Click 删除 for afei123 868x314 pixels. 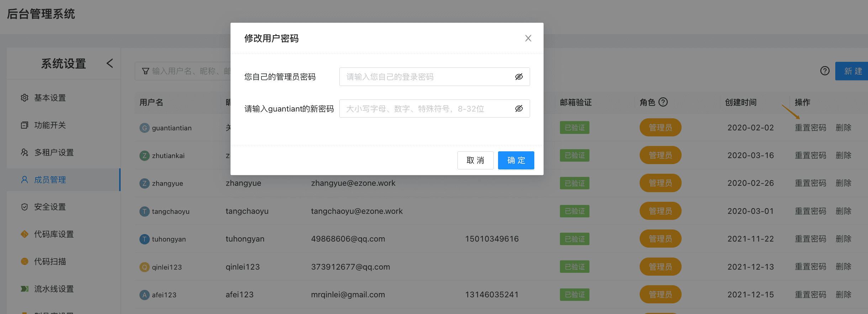pyautogui.click(x=843, y=294)
